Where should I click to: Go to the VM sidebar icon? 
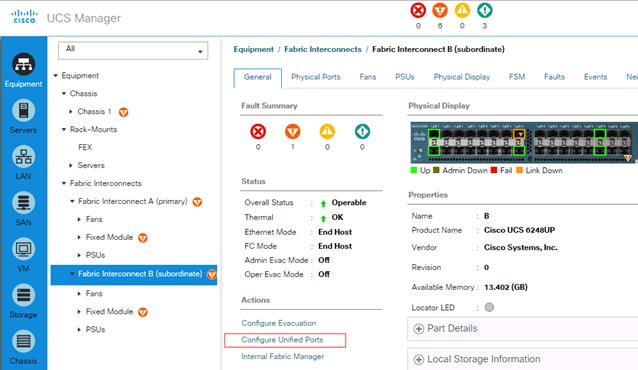[x=23, y=255]
